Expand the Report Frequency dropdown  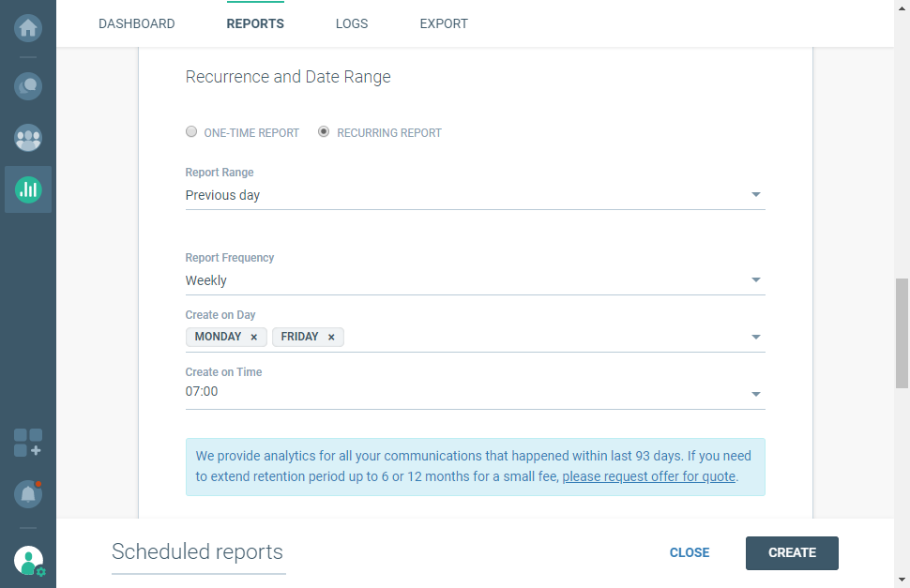[x=755, y=280]
